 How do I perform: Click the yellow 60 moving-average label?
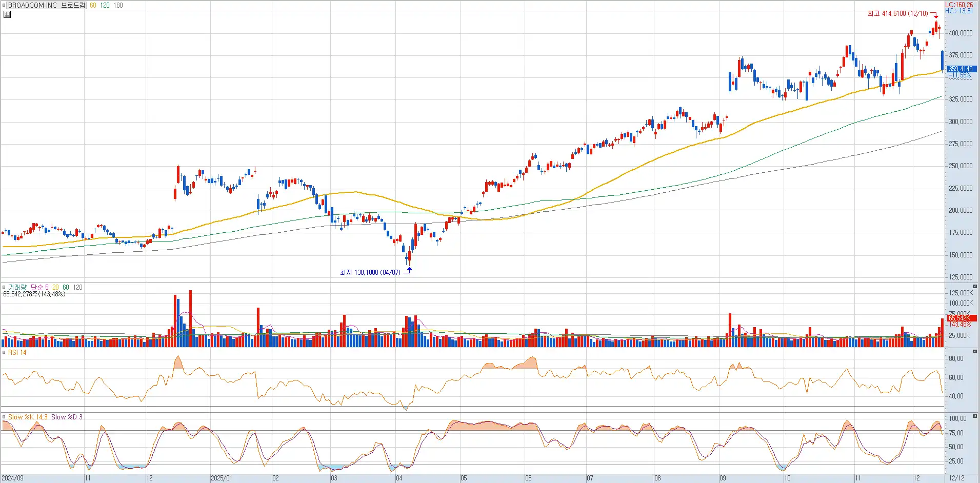pyautogui.click(x=93, y=5)
